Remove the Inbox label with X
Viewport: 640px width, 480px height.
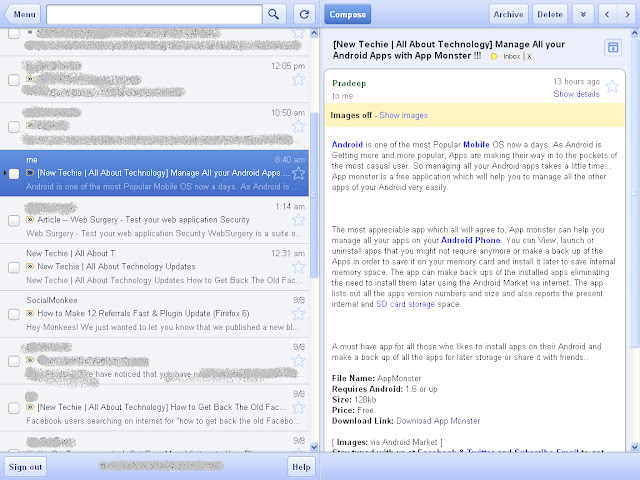[x=529, y=56]
